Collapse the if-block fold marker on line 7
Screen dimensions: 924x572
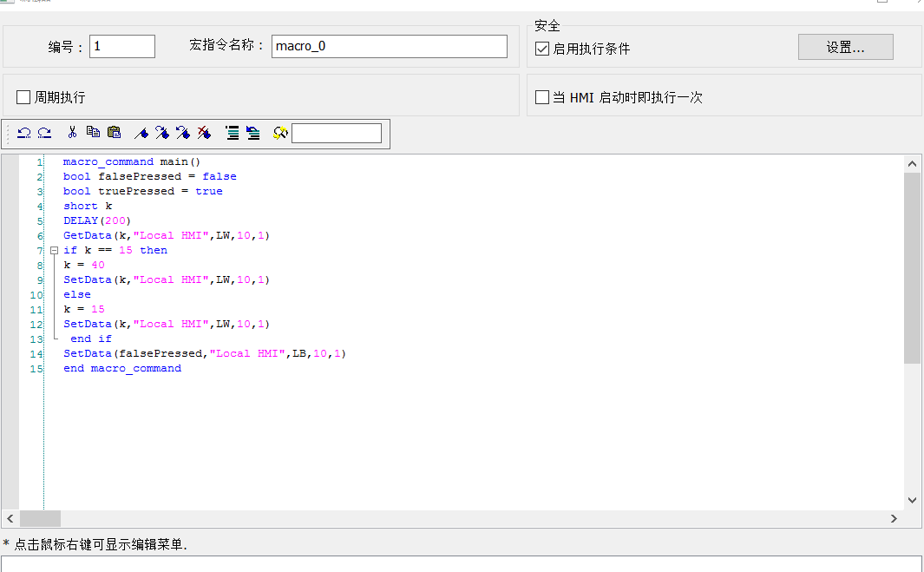click(54, 250)
